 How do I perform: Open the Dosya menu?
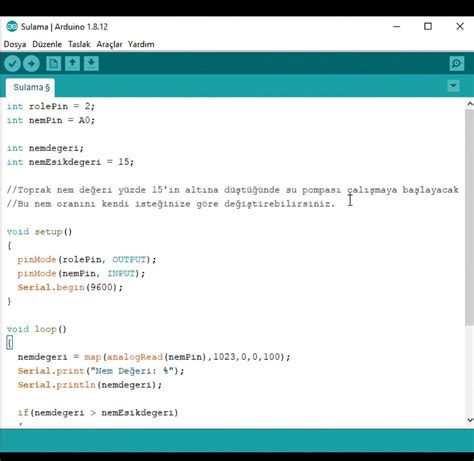pyautogui.click(x=15, y=44)
